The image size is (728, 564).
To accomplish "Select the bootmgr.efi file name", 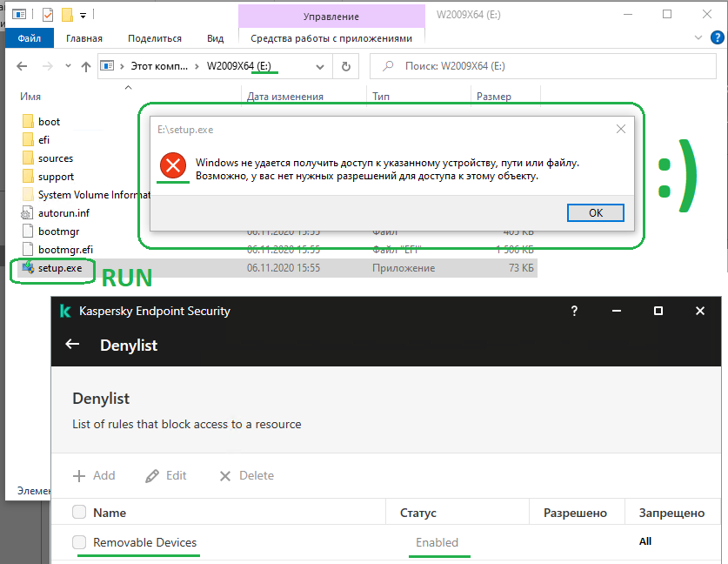I will (x=65, y=250).
